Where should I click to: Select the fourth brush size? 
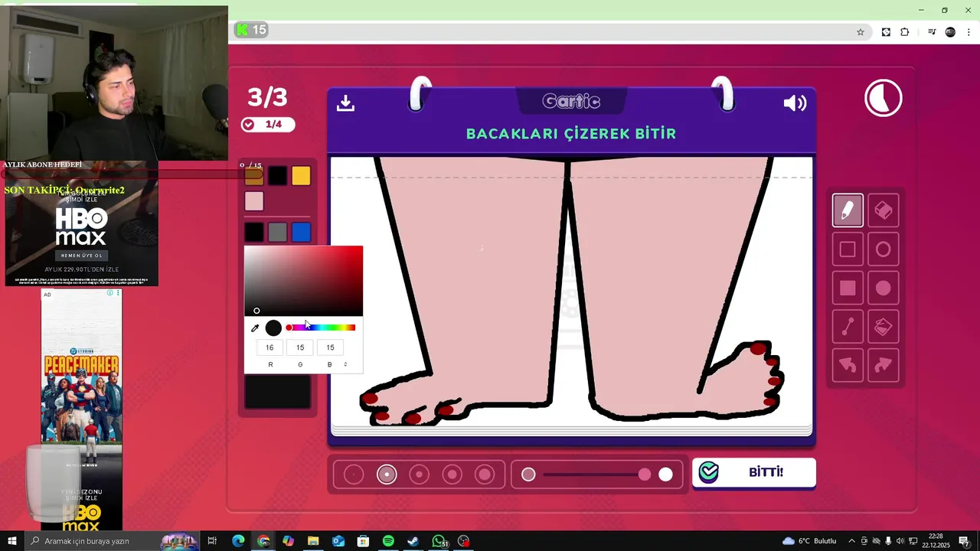pos(452,474)
